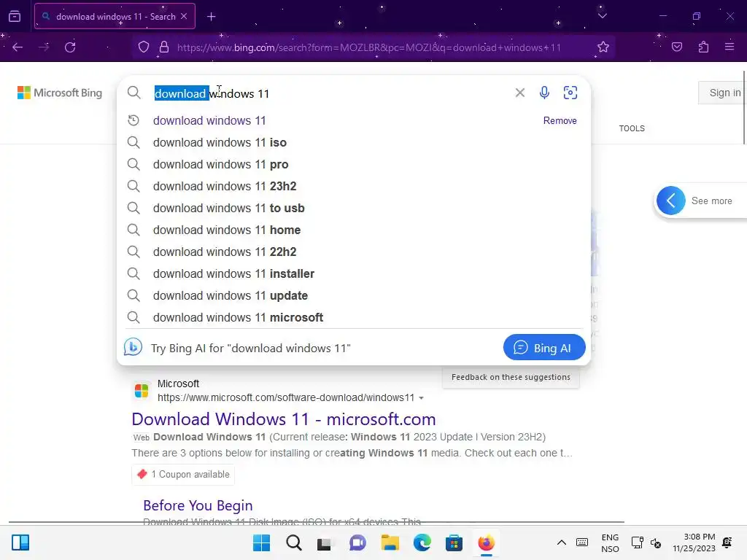The image size is (747, 560).
Task: Open Feedback on these suggestions
Action: point(511,377)
